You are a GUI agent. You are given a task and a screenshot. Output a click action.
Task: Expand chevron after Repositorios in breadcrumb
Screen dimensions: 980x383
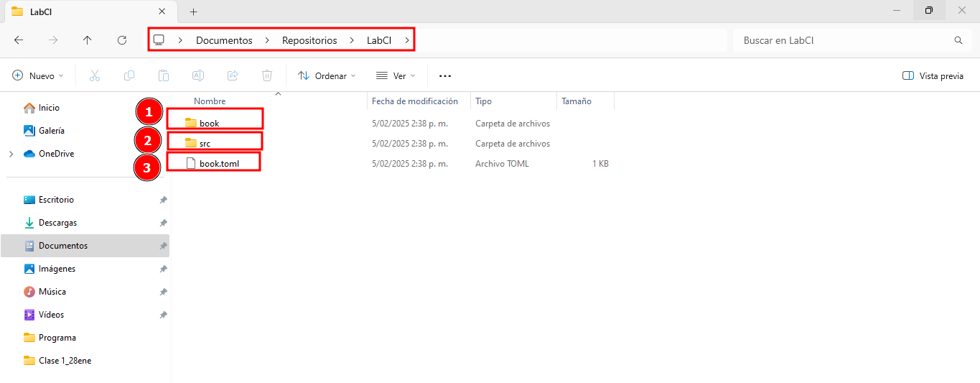[352, 40]
